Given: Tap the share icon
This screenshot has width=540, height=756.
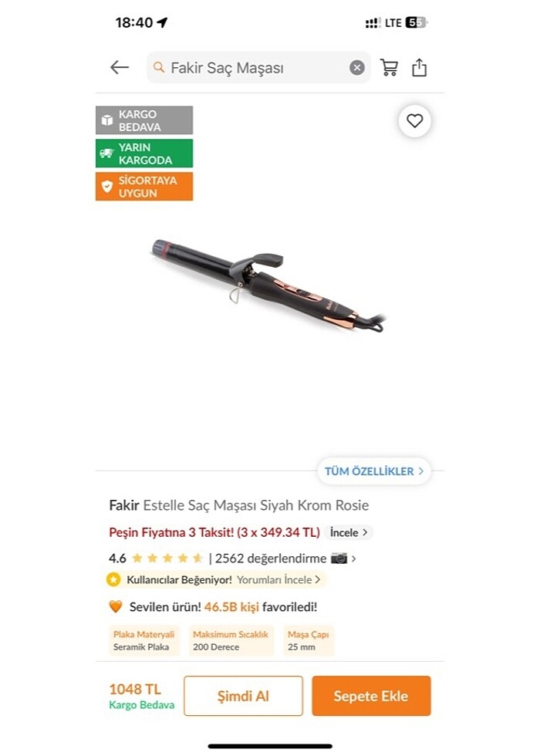Looking at the screenshot, I should pyautogui.click(x=419, y=68).
